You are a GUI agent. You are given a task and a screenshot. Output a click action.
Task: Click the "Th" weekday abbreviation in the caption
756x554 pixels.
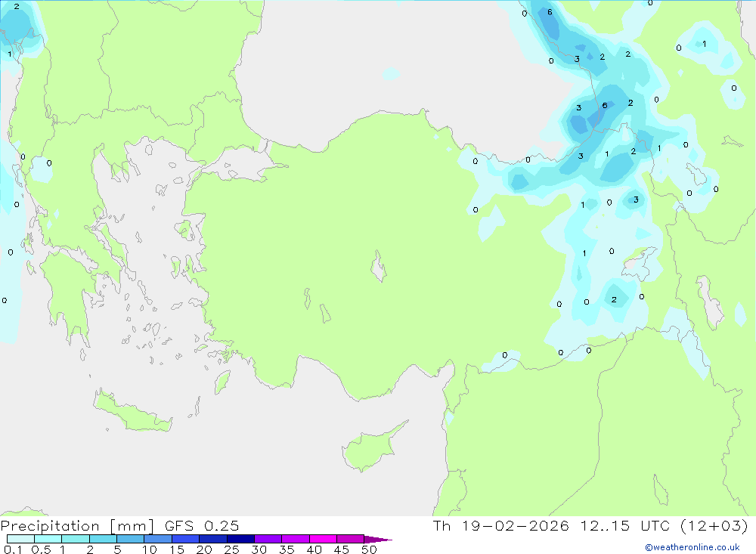point(442,525)
